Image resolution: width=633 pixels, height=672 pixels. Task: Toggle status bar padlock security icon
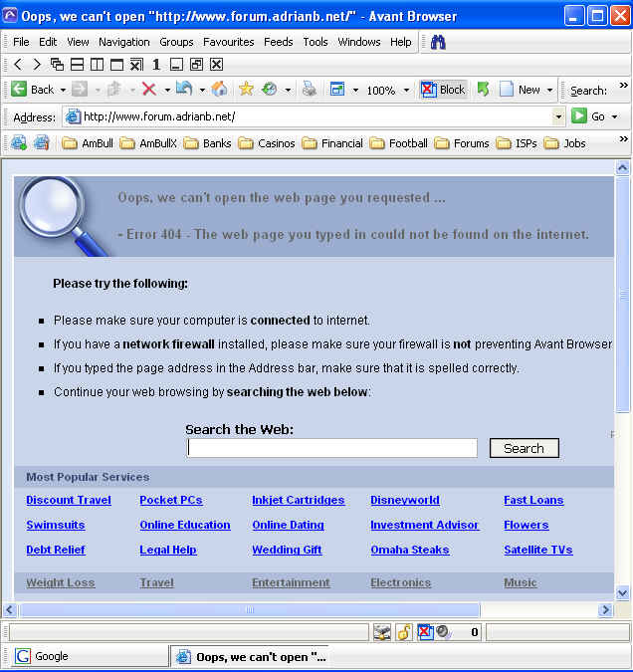(x=404, y=632)
